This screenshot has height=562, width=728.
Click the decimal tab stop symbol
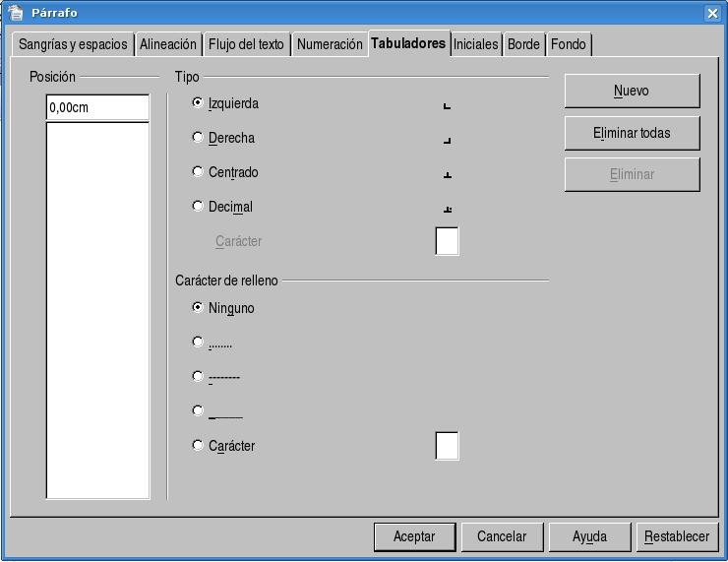447,209
